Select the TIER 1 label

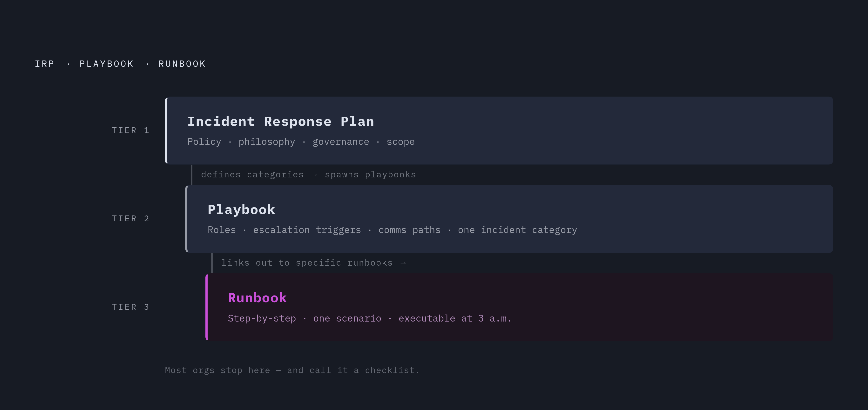(130, 130)
